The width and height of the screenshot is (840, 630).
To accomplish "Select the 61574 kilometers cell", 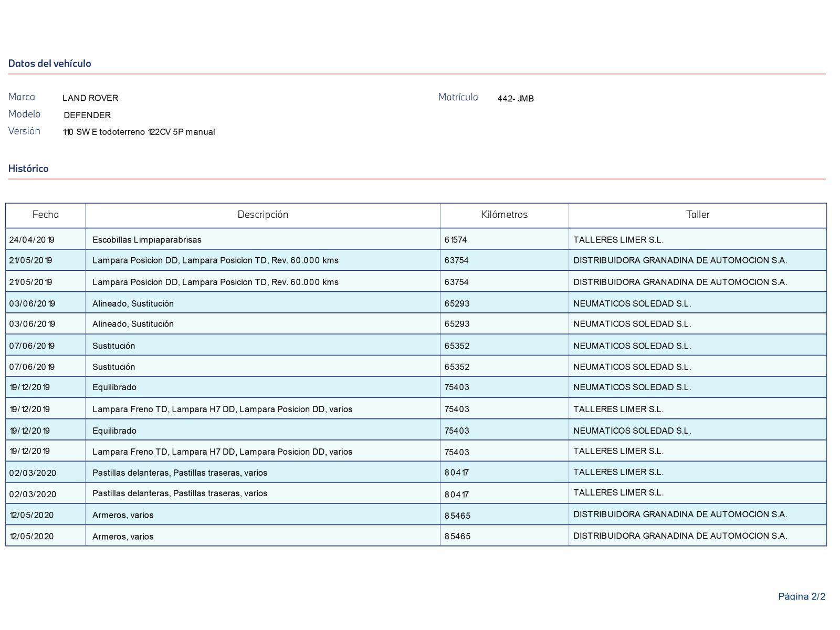I will pos(455,240).
